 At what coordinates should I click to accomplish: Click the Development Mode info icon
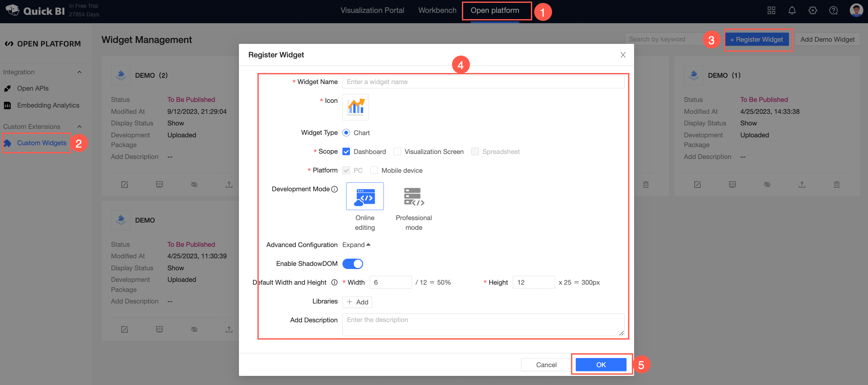click(334, 189)
